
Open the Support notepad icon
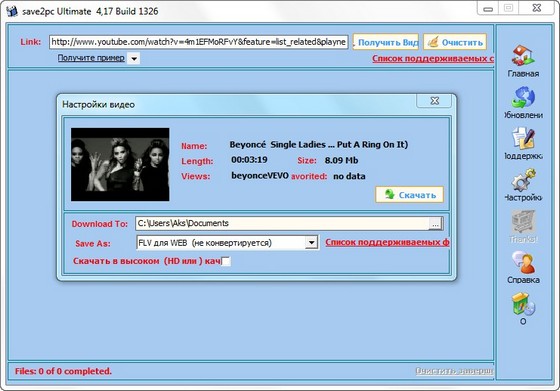(x=523, y=138)
